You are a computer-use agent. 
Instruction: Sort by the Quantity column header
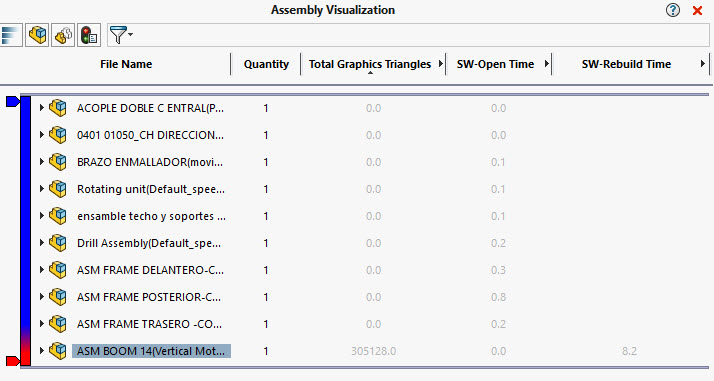[266, 64]
